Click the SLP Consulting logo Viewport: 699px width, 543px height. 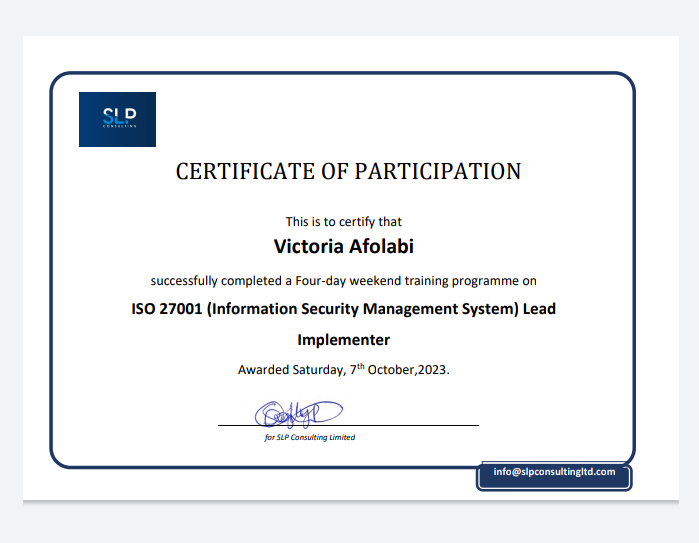click(x=117, y=119)
